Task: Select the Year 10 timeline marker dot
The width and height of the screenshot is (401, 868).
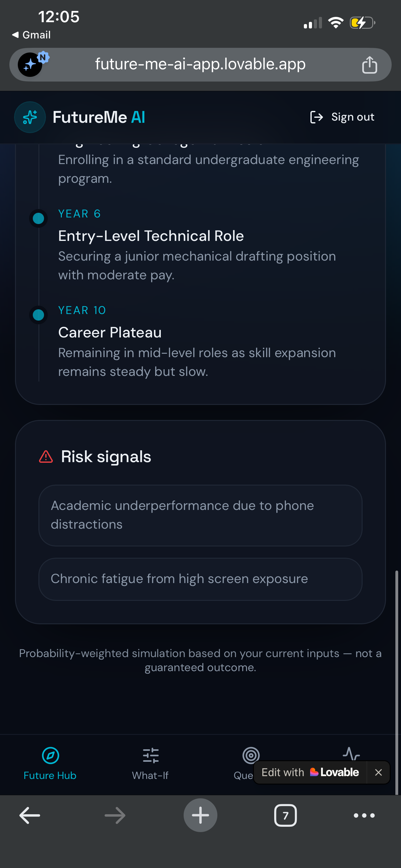Action: pyautogui.click(x=38, y=315)
